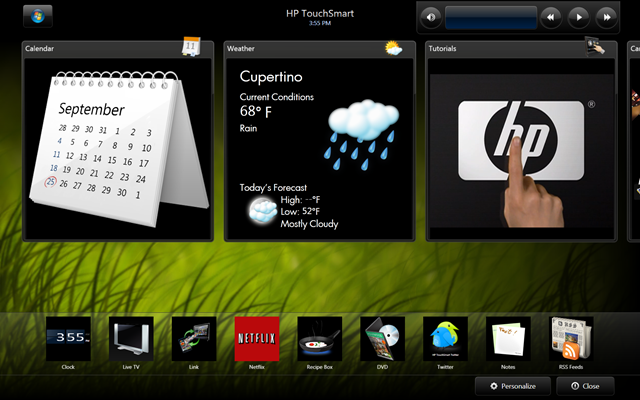Select the 18 date on the calendar

54,168
